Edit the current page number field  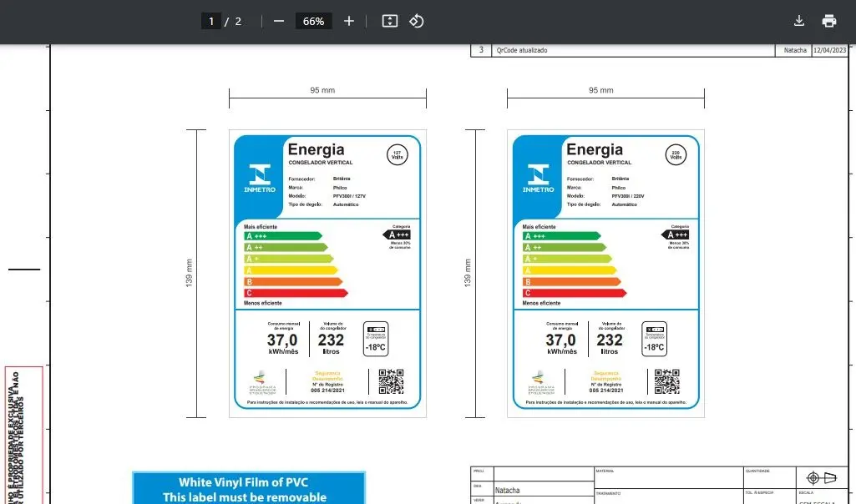[x=211, y=21]
